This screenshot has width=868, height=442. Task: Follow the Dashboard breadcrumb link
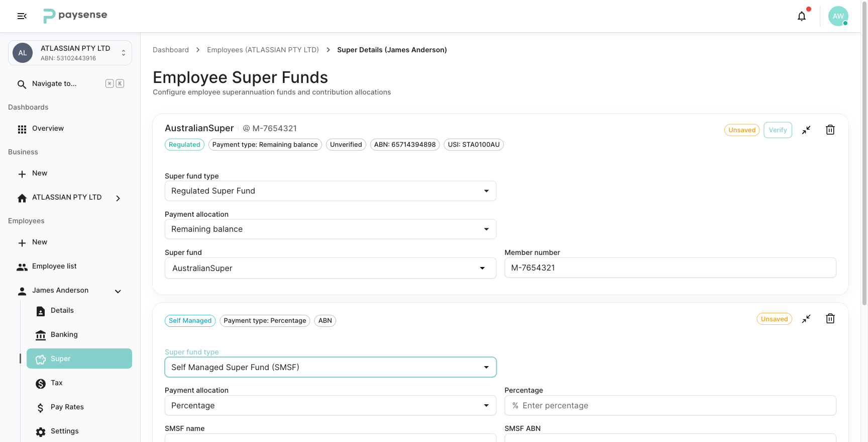coord(171,50)
